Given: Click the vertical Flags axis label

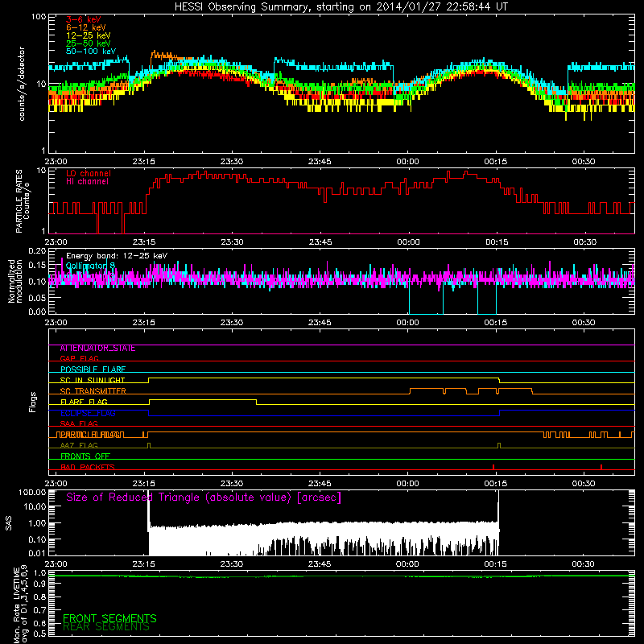Looking at the screenshot, I should [32, 402].
